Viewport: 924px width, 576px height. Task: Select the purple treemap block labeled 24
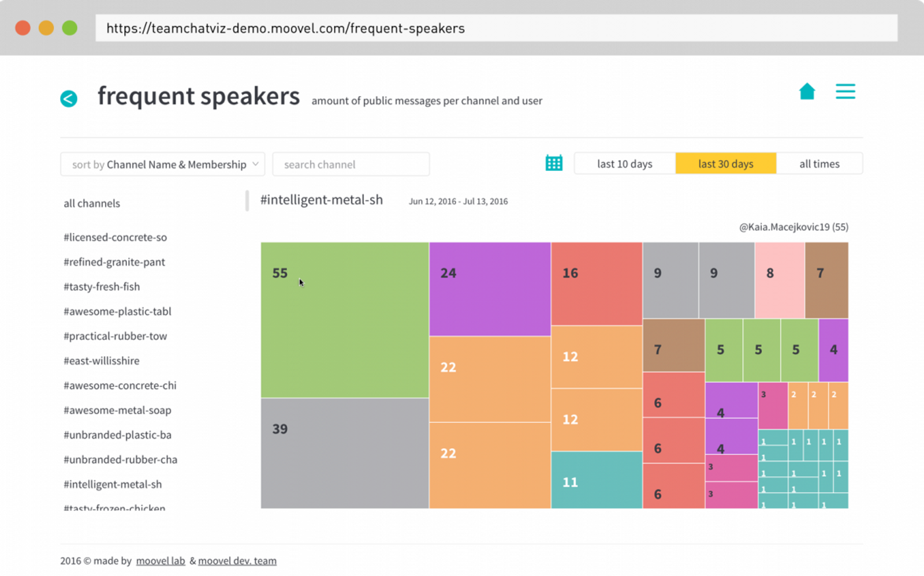click(x=490, y=289)
